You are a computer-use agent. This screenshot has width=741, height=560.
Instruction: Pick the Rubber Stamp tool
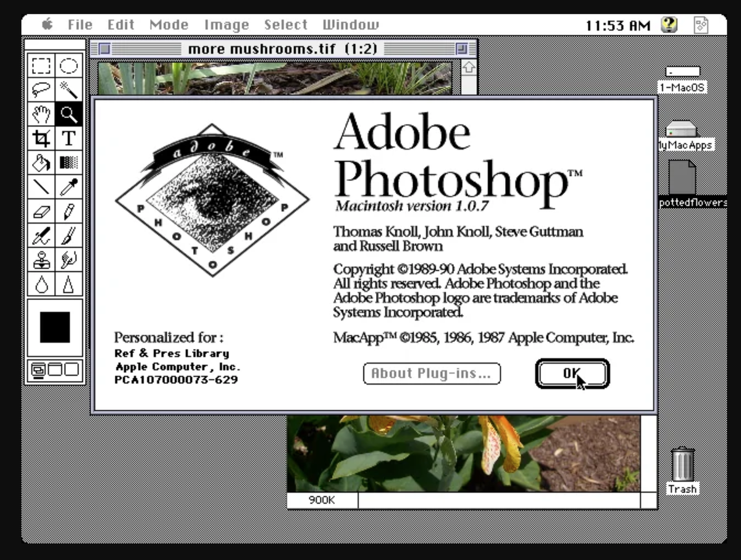coord(41,259)
